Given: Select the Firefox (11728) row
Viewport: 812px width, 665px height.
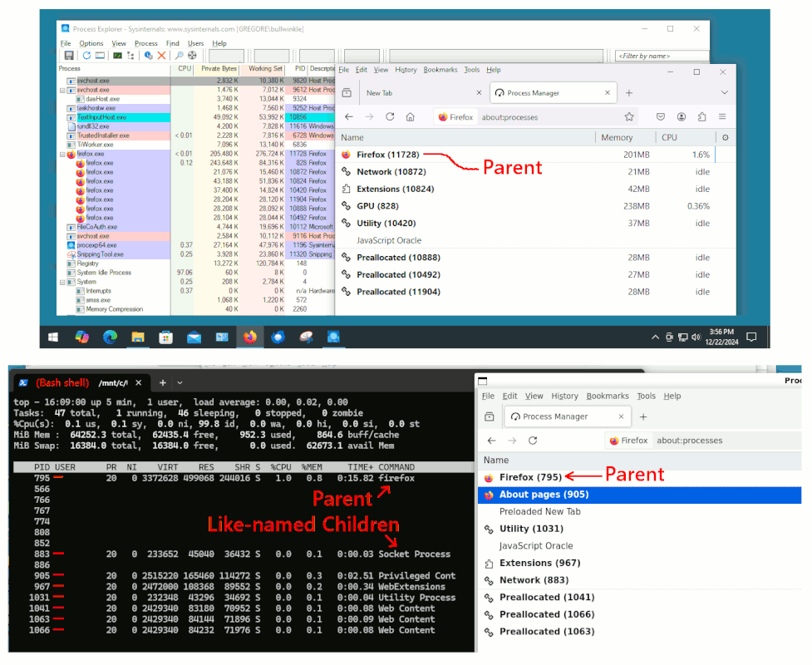Looking at the screenshot, I should point(536,155).
